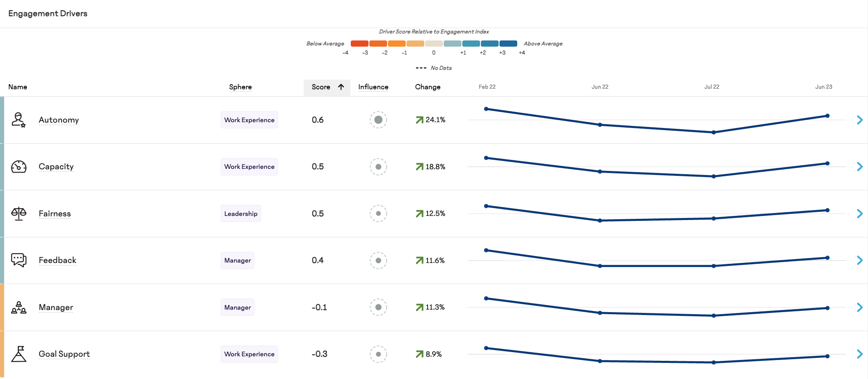868x379 pixels.
Task: Open the Capacity driver link
Action: pyautogui.click(x=56, y=167)
